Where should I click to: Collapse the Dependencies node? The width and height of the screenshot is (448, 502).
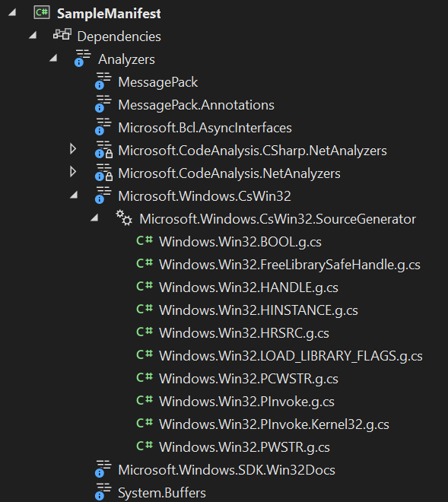[x=33, y=35]
